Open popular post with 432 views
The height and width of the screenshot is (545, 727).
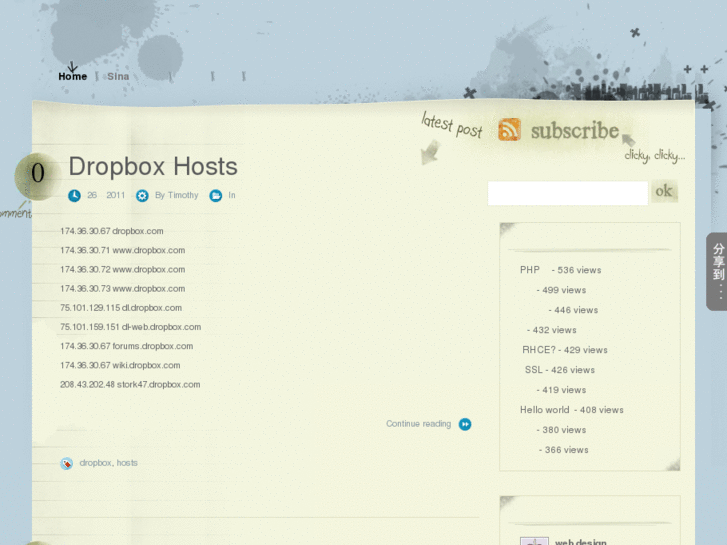[552, 330]
